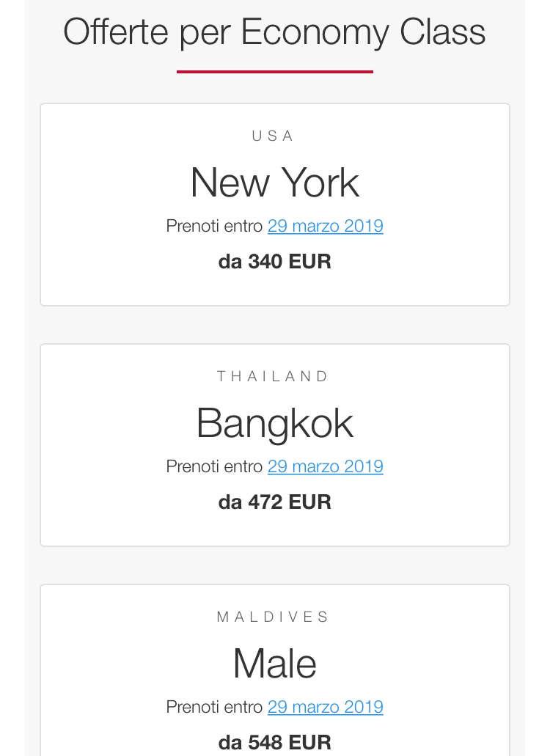Tap the Male destination title
Screen dimensions: 550x756
pyautogui.click(x=274, y=664)
